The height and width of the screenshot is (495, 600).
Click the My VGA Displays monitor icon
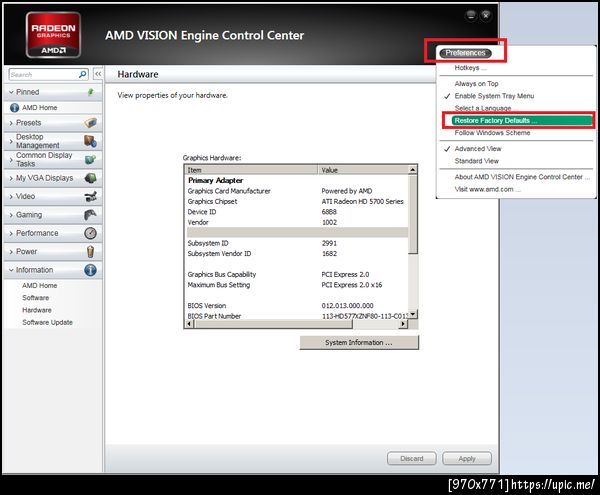[x=90, y=178]
